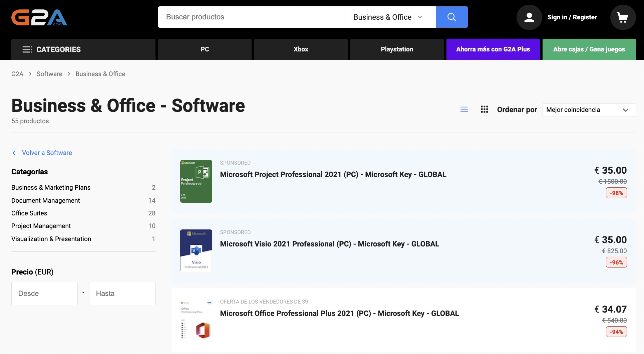Click the -98% discount badge
Viewport: 644px width, 354px height.
pos(616,193)
